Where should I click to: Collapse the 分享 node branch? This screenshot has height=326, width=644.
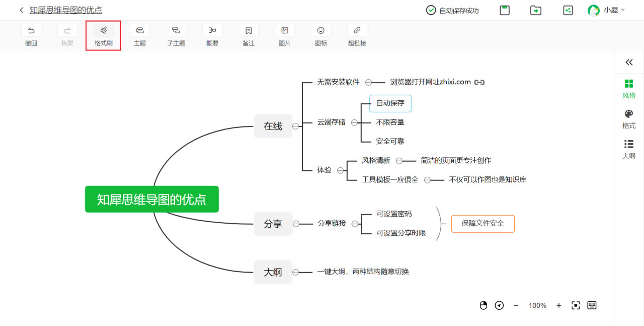pyautogui.click(x=296, y=224)
